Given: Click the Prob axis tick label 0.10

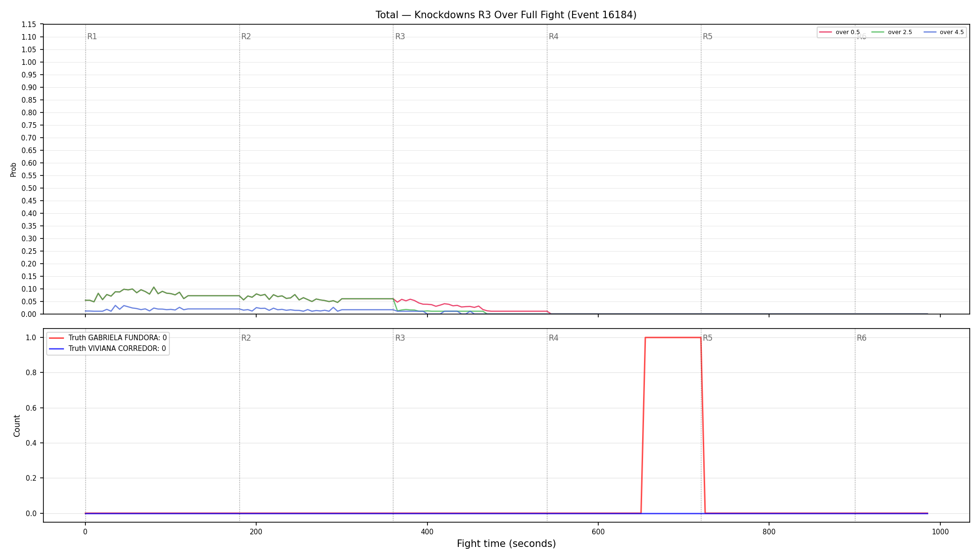Looking at the screenshot, I should coord(29,289).
